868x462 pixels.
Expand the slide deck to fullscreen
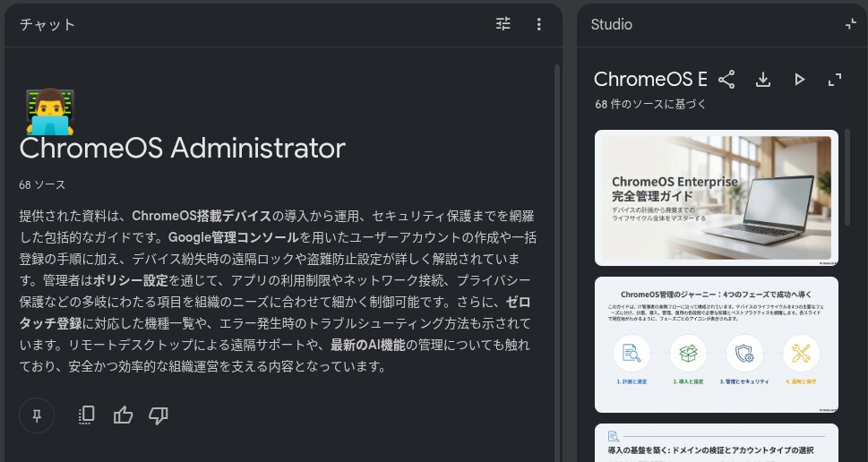point(835,80)
